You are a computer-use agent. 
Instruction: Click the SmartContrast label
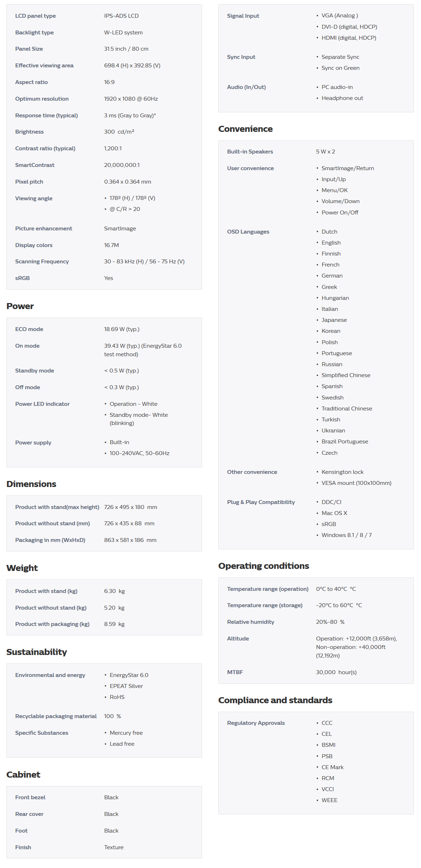point(35,165)
